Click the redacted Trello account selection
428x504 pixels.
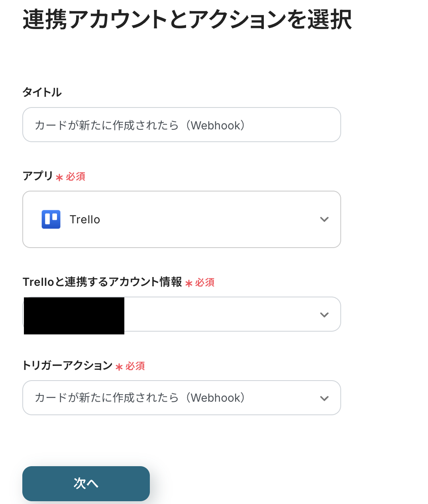tap(74, 315)
